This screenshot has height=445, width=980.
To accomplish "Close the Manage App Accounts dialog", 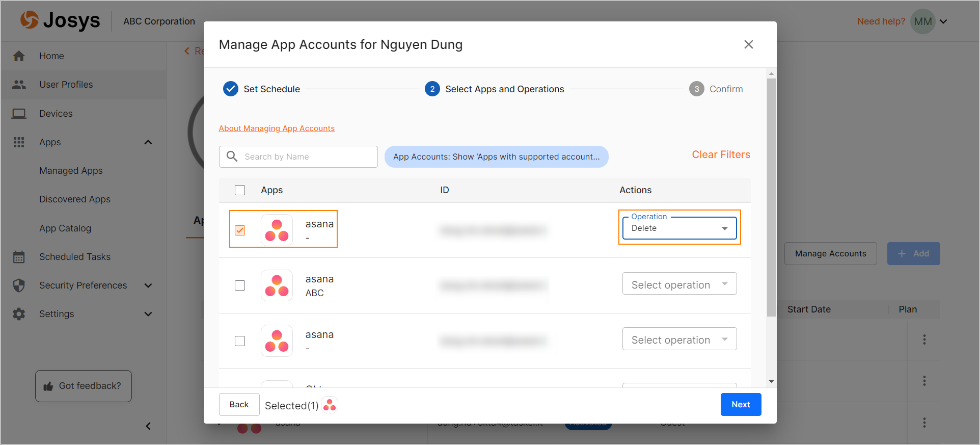I will click(749, 44).
